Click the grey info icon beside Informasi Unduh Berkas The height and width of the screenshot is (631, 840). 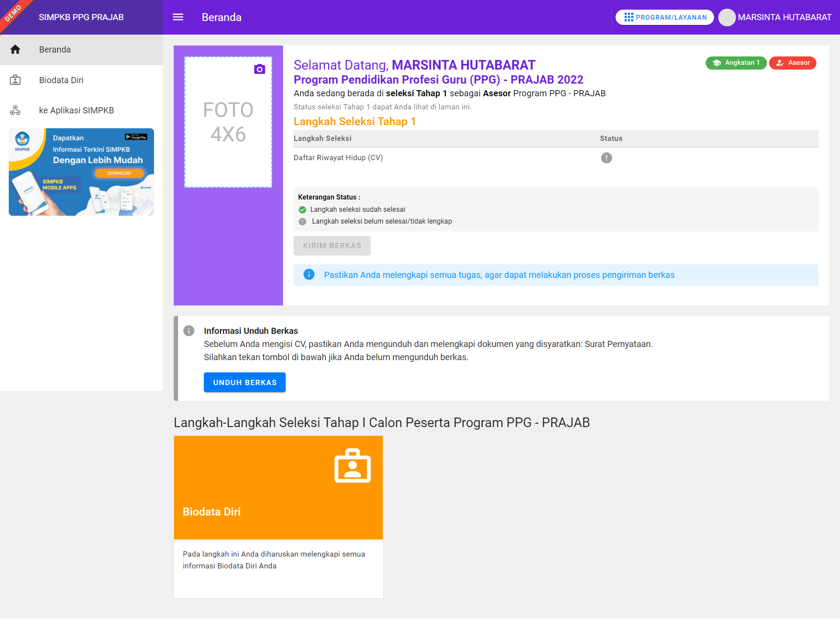pyautogui.click(x=189, y=330)
